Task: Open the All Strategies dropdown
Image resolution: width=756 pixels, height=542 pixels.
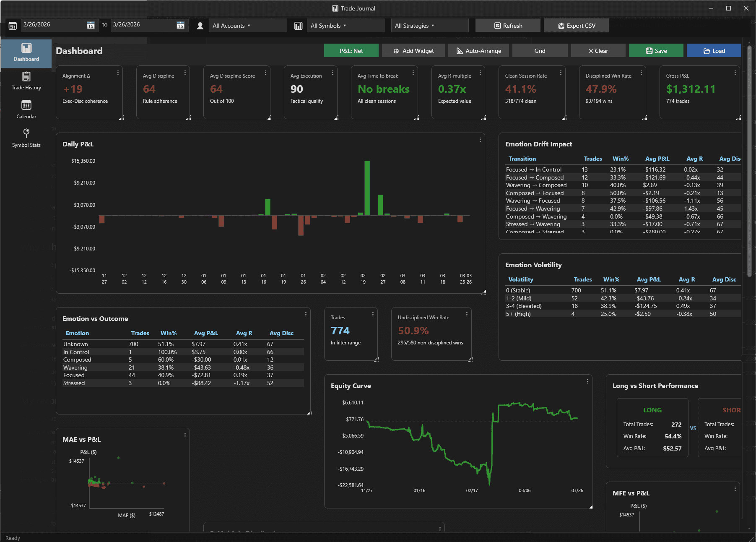Action: tap(429, 25)
